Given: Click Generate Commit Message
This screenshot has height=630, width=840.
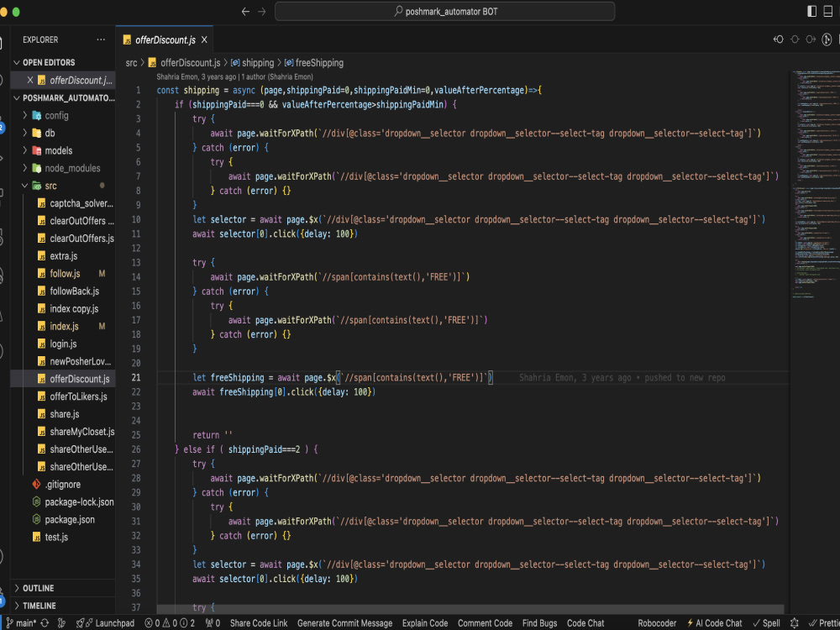Looking at the screenshot, I should tap(344, 623).
